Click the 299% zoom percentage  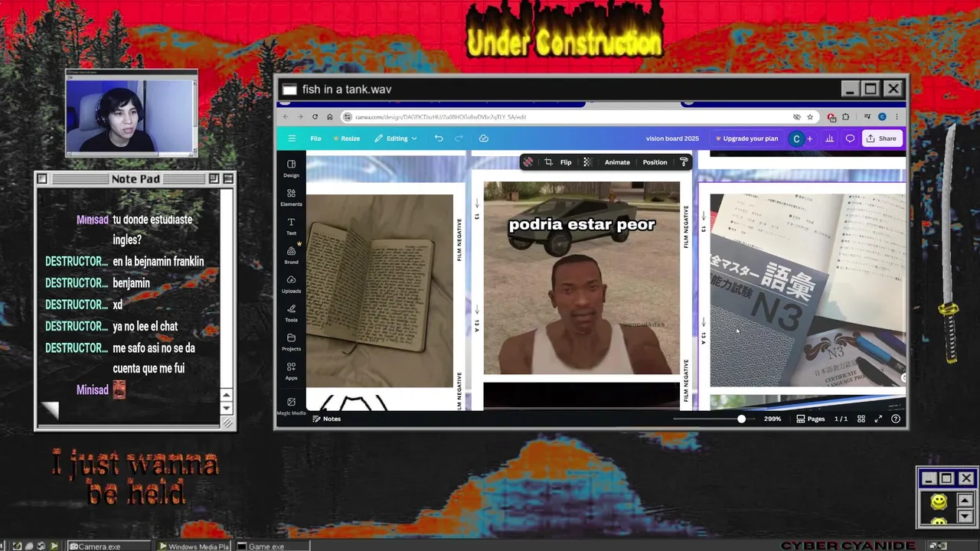point(772,419)
